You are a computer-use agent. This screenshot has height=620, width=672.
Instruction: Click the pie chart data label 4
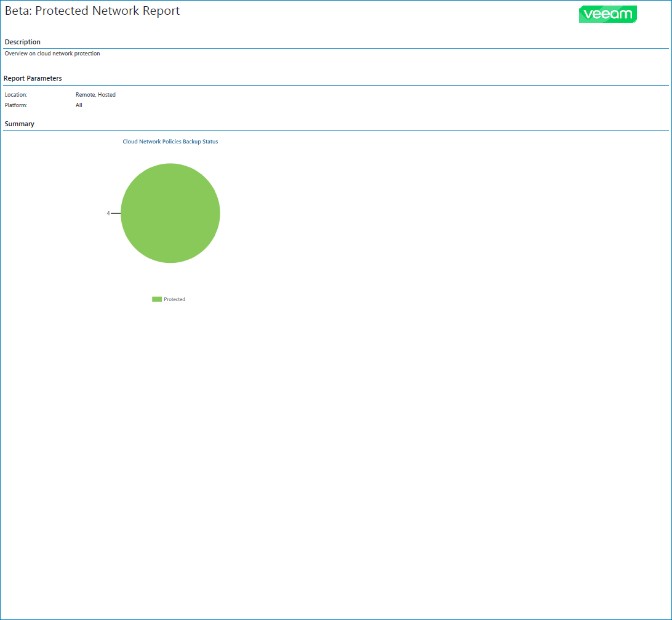108,213
